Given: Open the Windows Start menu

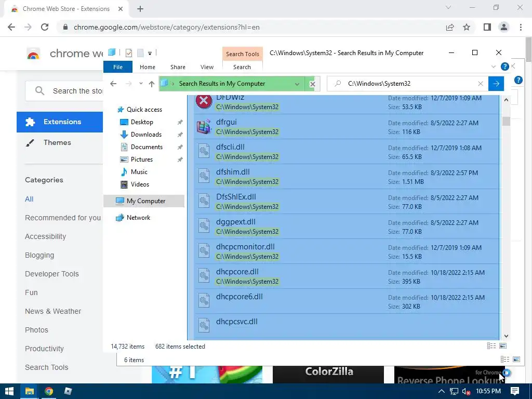Looking at the screenshot, I should pyautogui.click(x=9, y=391).
